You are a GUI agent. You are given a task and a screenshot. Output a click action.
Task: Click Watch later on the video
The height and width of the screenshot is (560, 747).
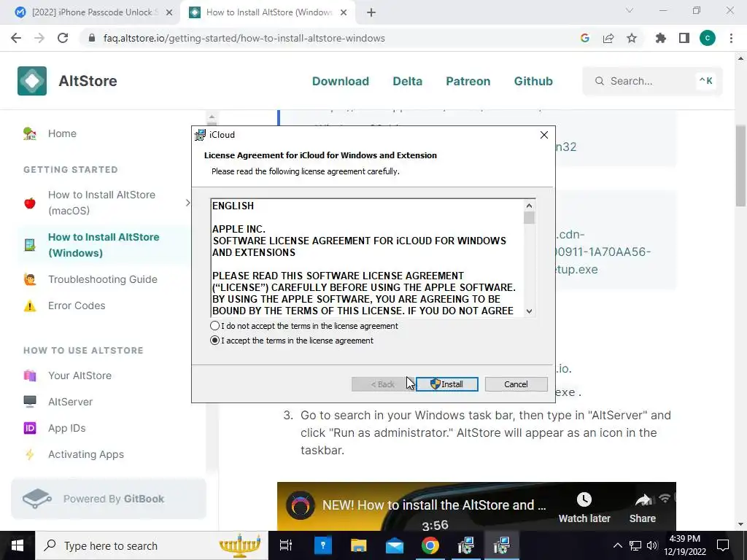tap(584, 507)
